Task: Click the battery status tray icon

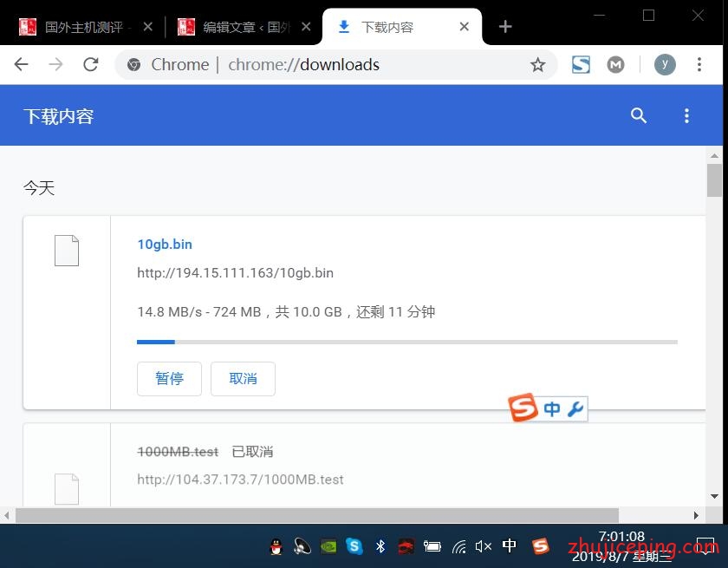Action: [432, 546]
